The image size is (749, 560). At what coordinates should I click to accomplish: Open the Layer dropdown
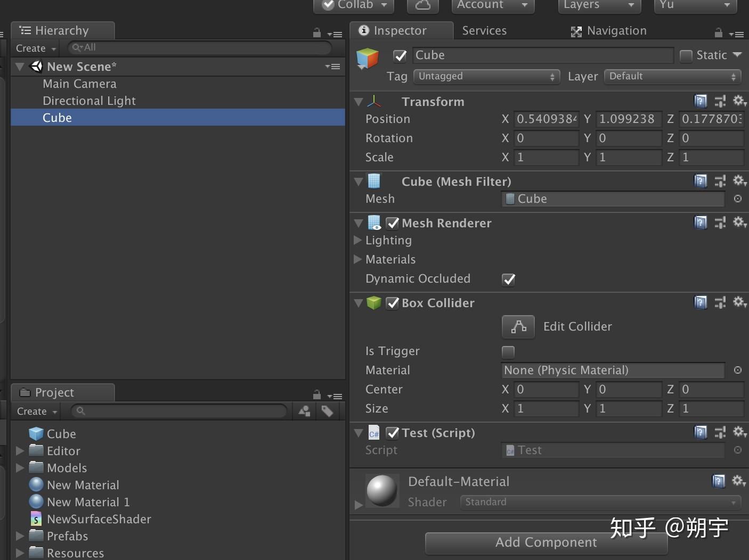click(672, 76)
